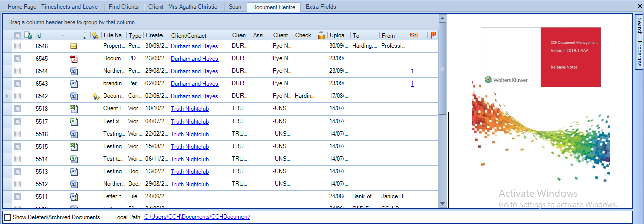This screenshot has height=224, width=644.
Task: Click linked count 1 in row 6544
Action: tap(412, 71)
